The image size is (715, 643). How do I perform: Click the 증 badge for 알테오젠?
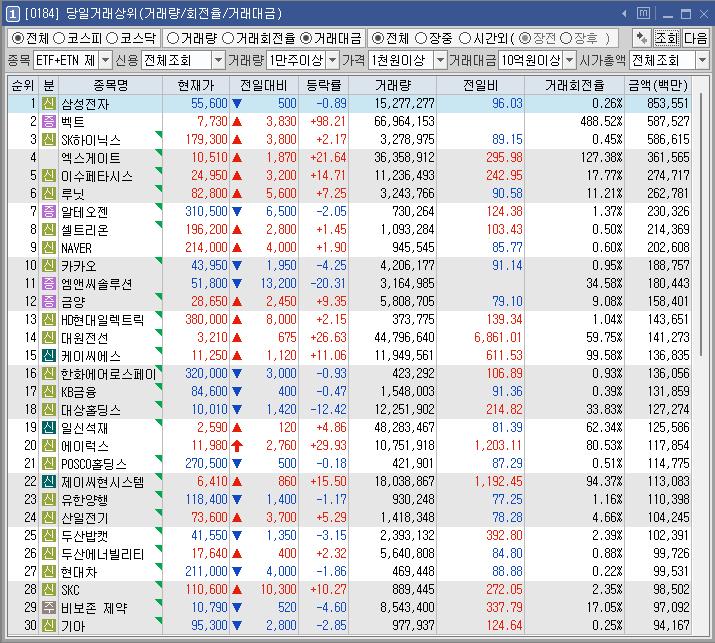tap(49, 212)
